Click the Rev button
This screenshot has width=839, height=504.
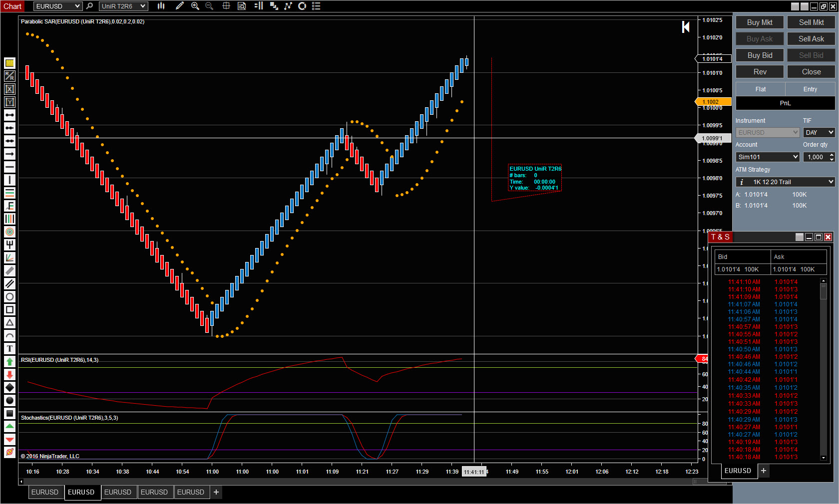click(760, 72)
